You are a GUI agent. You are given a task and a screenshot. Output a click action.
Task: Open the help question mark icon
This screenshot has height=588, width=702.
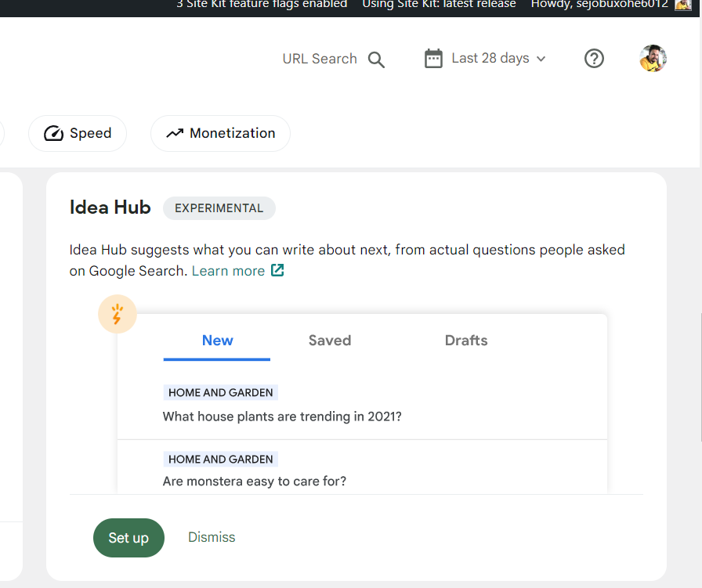pos(594,59)
